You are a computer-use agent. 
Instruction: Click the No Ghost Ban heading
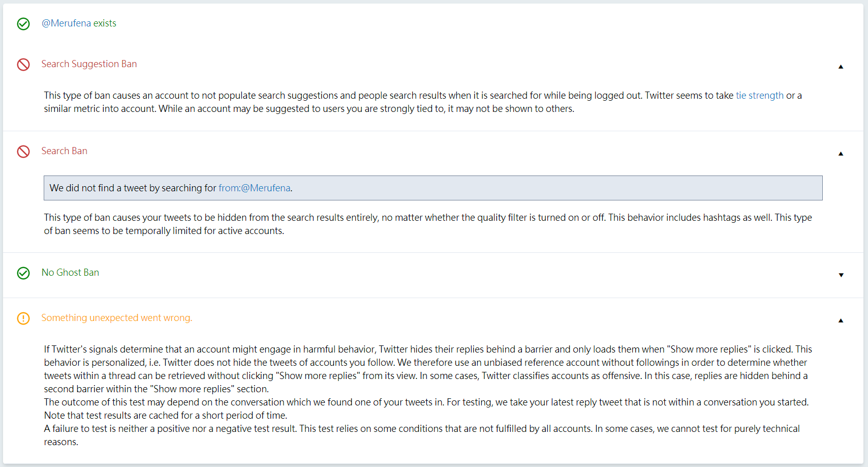coord(70,273)
